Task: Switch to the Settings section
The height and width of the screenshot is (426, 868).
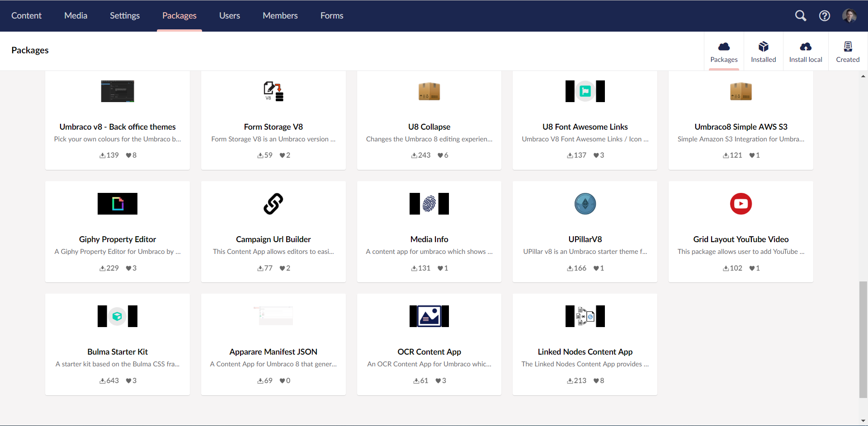Action: pos(125,15)
